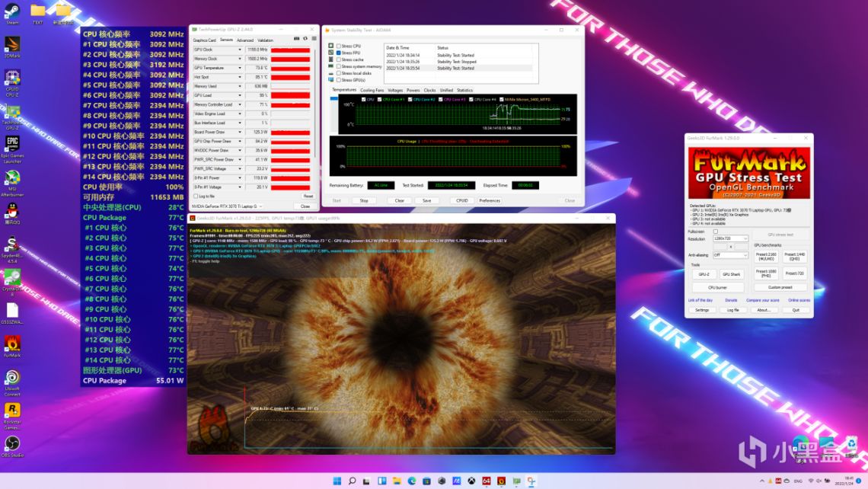868x489 pixels.
Task: Open GPU-Z hamburger menu icon
Action: pyautogui.click(x=314, y=39)
